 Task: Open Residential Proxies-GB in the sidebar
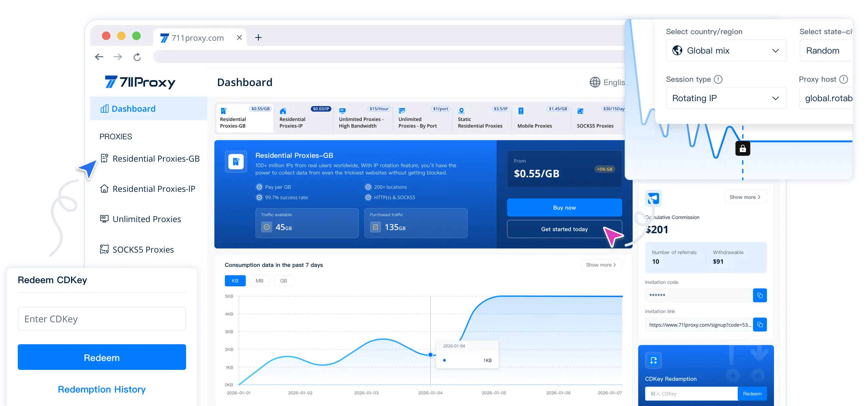tap(150, 159)
